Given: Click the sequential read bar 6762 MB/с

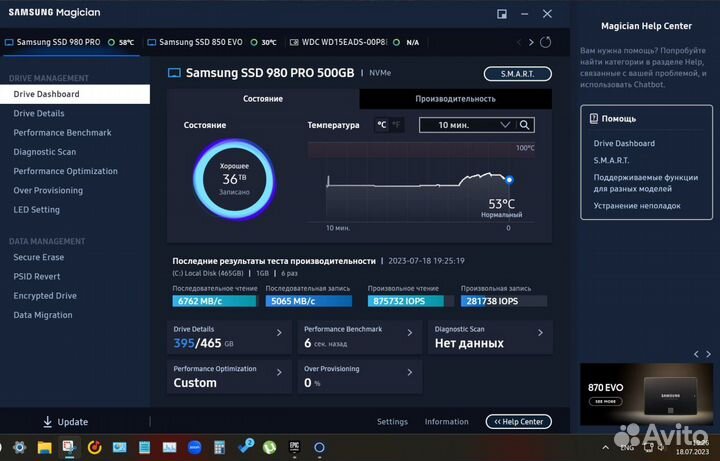Looking at the screenshot, I should 214,301.
